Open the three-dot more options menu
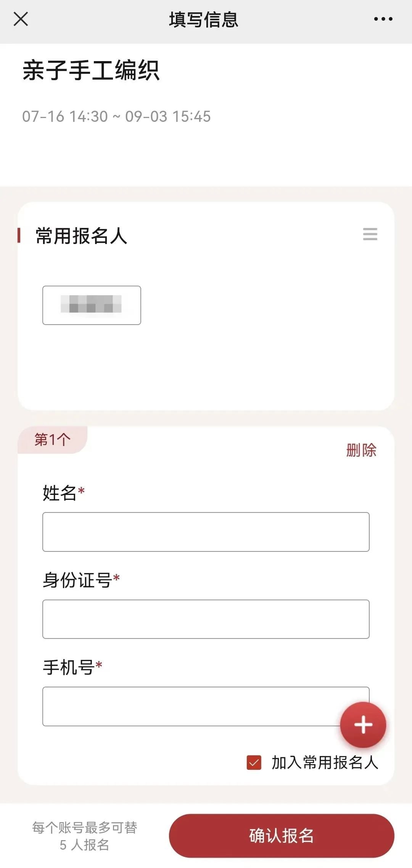 pyautogui.click(x=383, y=19)
